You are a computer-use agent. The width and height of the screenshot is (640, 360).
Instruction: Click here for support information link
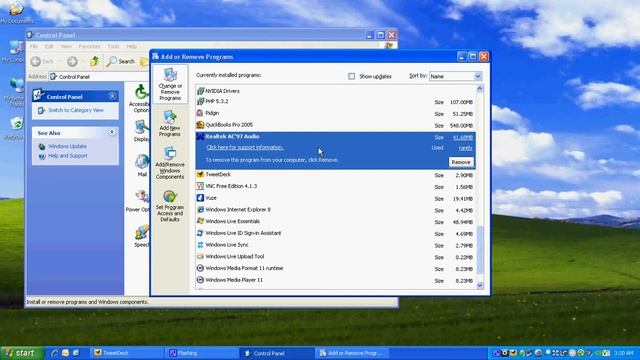pyautogui.click(x=245, y=147)
